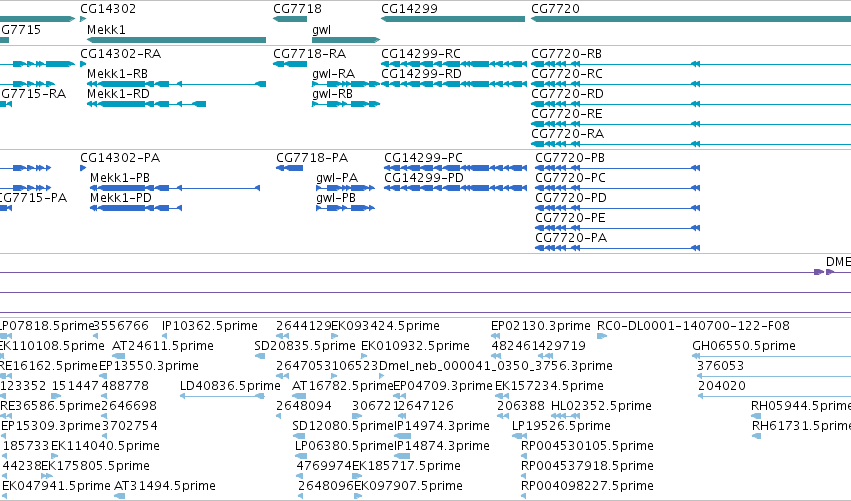Click EST LP19526.5prime label
The width and height of the screenshot is (851, 501).
pyautogui.click(x=561, y=427)
